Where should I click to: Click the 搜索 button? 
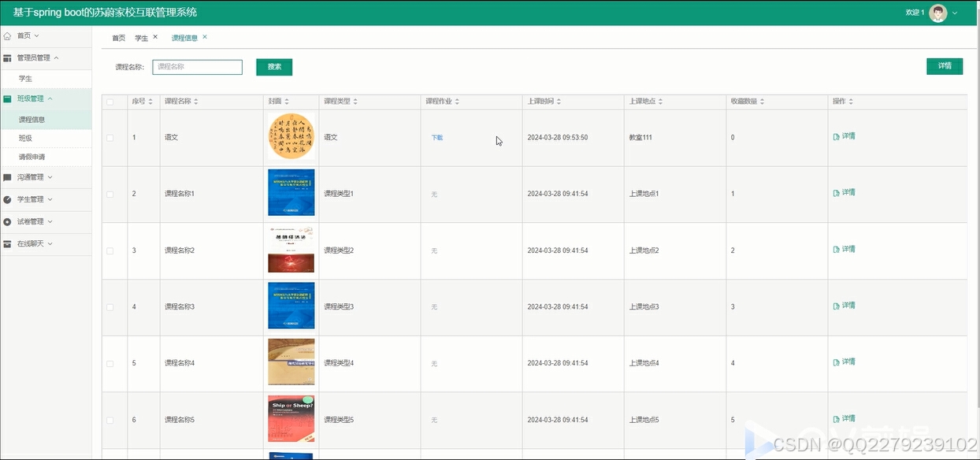point(274,67)
